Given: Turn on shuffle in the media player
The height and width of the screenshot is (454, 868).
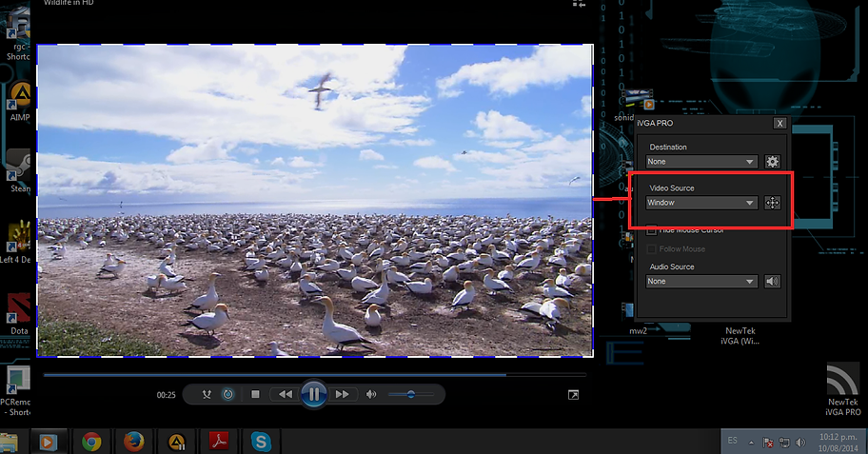Looking at the screenshot, I should pos(207,395).
